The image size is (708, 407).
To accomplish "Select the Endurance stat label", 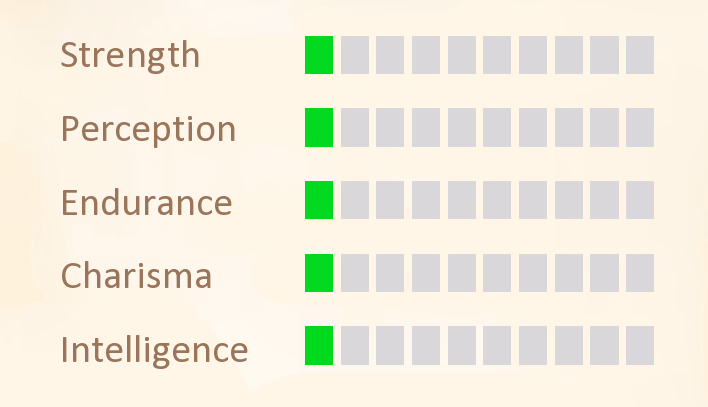I will (146, 203).
